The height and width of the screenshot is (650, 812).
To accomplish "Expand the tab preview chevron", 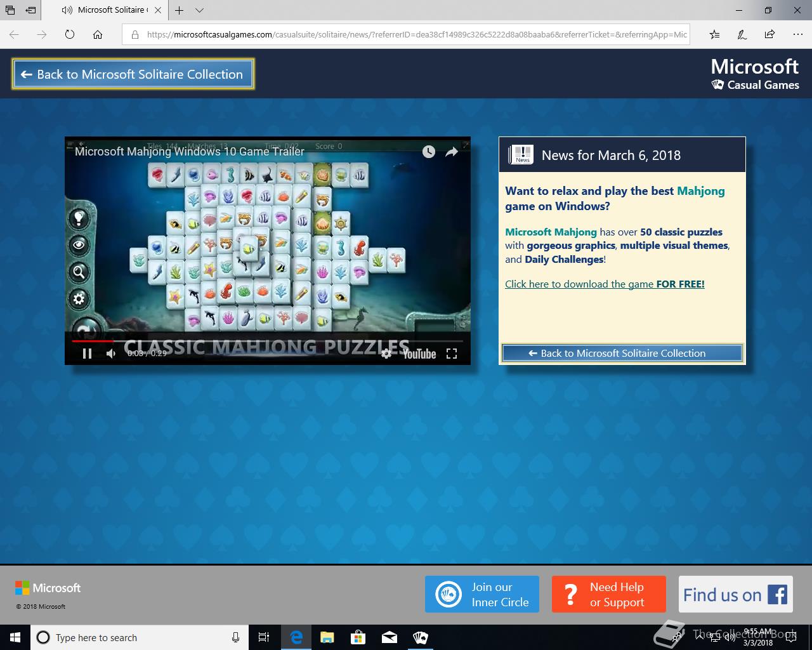I will [199, 10].
